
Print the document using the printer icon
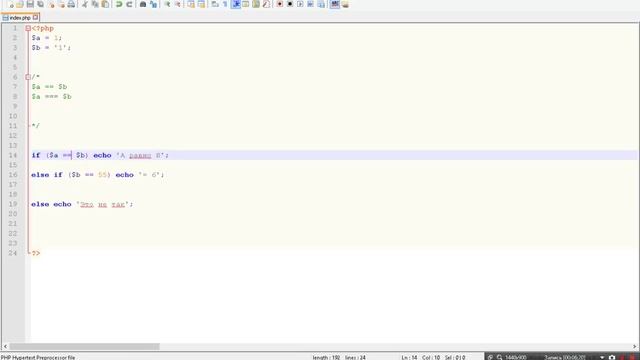coord(71,4)
